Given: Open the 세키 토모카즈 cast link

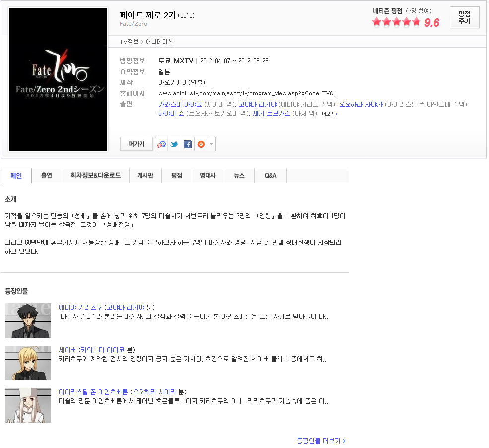Looking at the screenshot, I should click(x=272, y=114).
